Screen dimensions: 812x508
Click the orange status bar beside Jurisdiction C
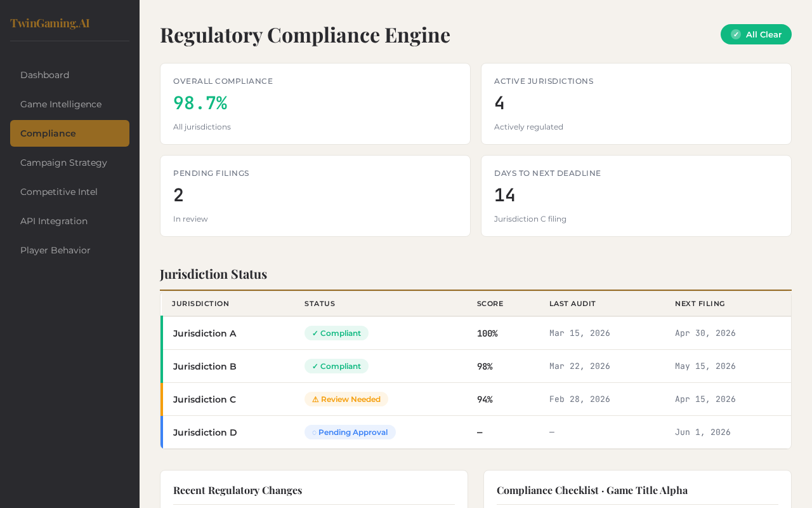click(x=162, y=399)
